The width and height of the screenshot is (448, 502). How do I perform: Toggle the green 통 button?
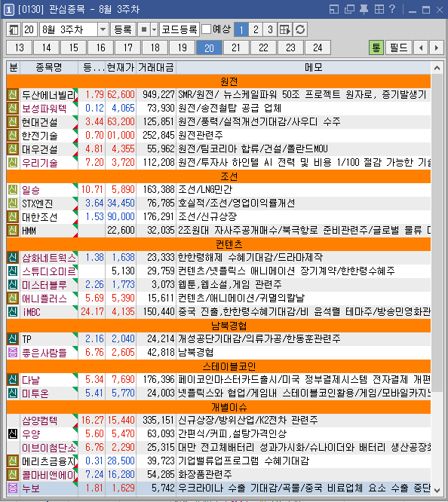(376, 47)
